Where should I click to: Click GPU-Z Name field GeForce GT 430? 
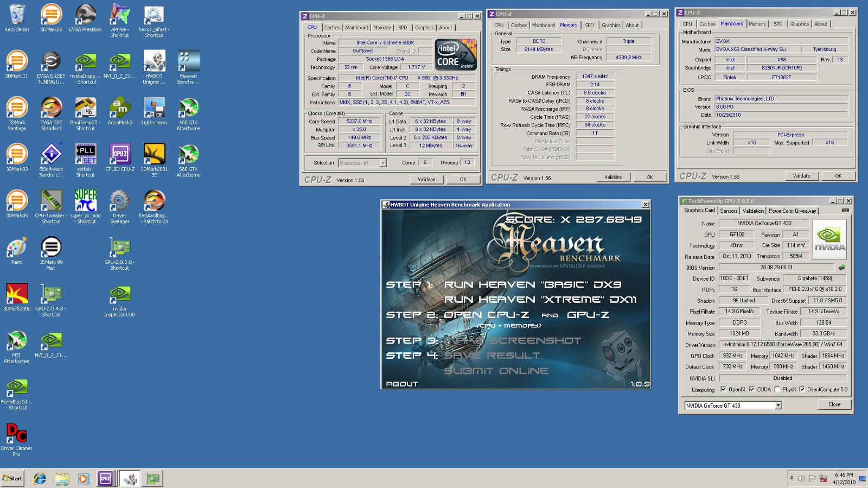(764, 223)
